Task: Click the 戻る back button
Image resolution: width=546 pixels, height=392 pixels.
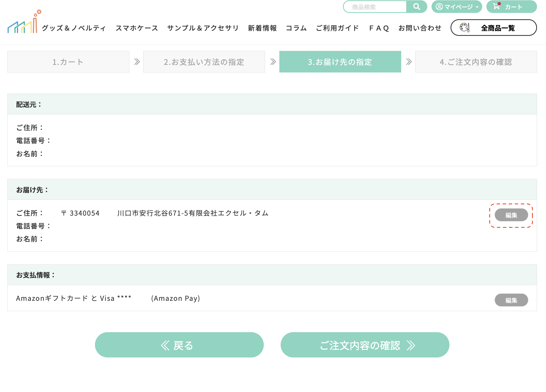Action: click(x=179, y=345)
